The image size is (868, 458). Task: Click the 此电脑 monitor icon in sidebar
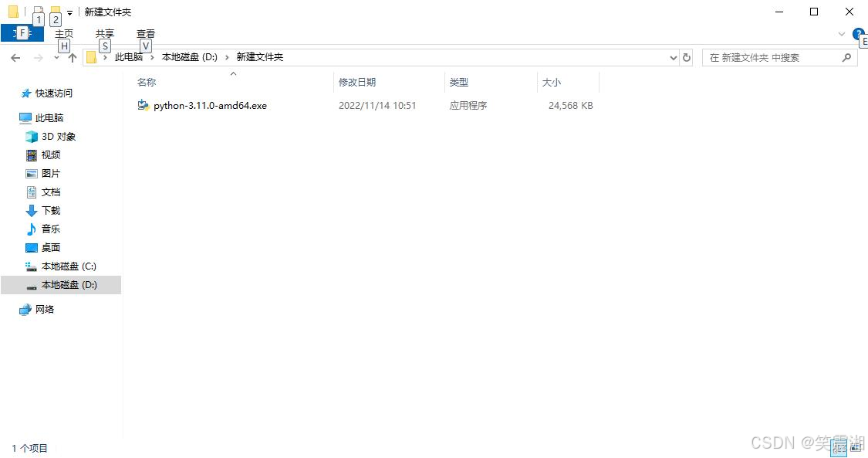pyautogui.click(x=25, y=118)
